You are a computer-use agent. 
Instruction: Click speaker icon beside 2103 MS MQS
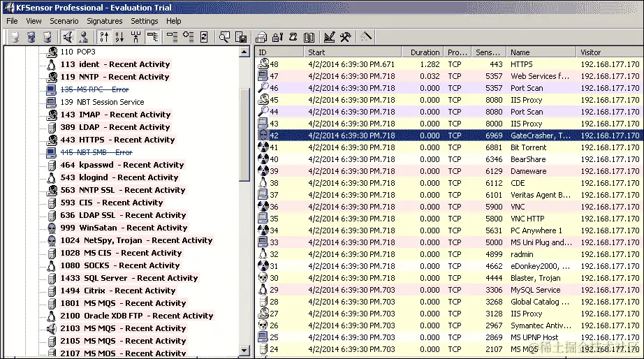point(52,328)
